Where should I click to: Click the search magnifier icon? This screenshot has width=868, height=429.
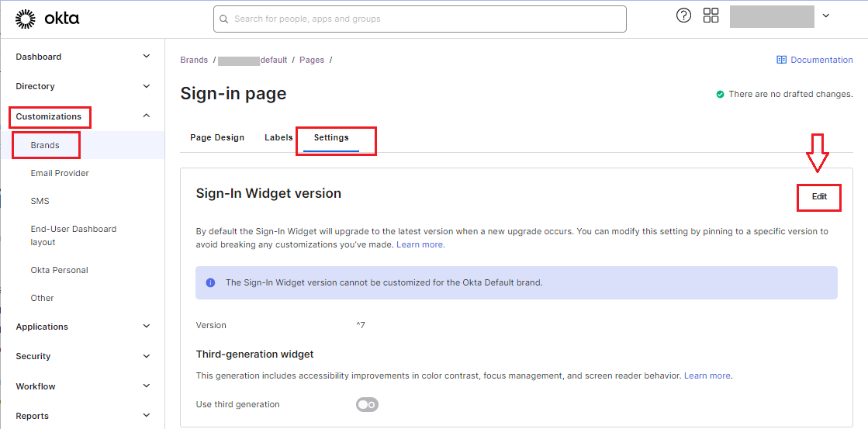223,19
